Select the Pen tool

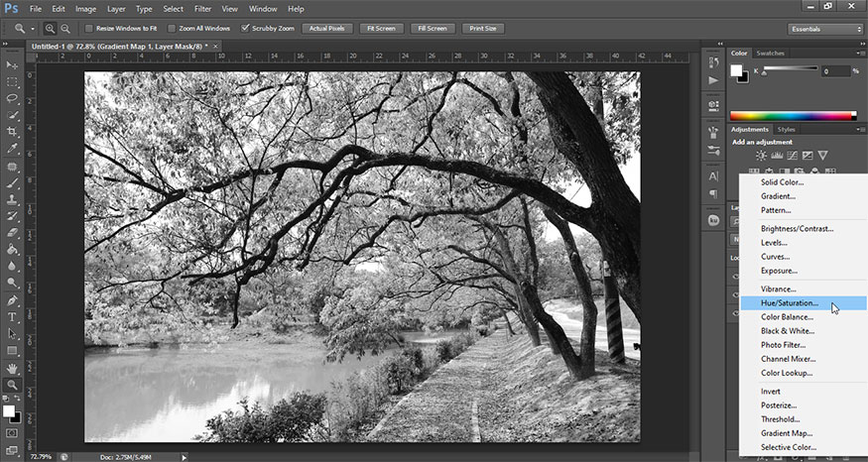(12, 301)
